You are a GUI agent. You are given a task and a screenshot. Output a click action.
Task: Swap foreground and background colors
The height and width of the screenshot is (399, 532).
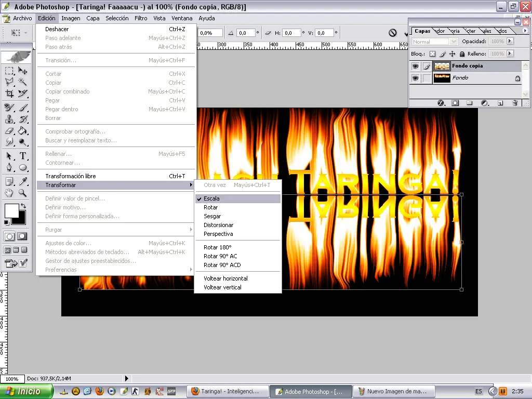(23, 206)
